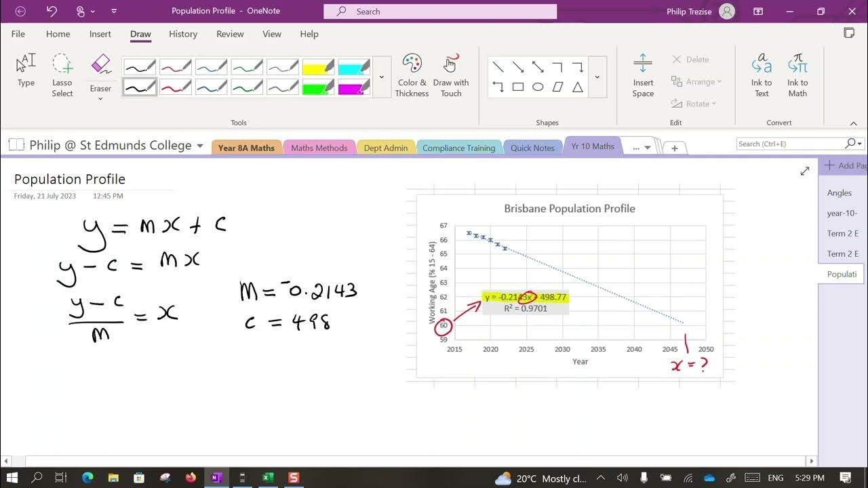Select the plain line shape
The width and height of the screenshot is (868, 488).
pyautogui.click(x=498, y=67)
